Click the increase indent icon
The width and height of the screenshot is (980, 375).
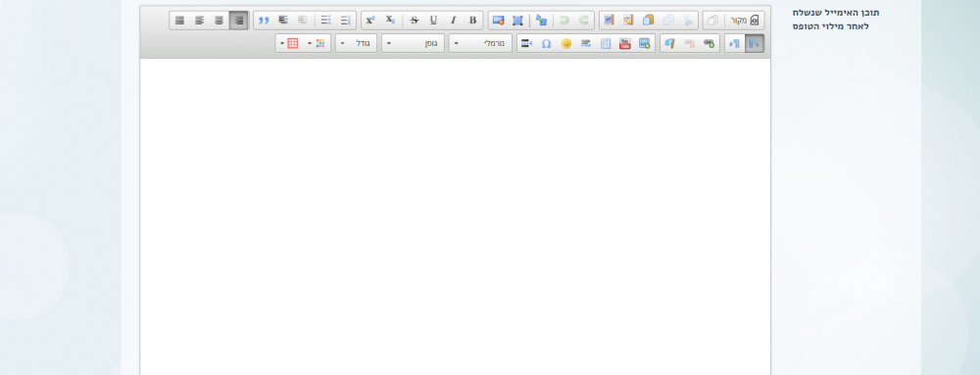click(x=283, y=20)
